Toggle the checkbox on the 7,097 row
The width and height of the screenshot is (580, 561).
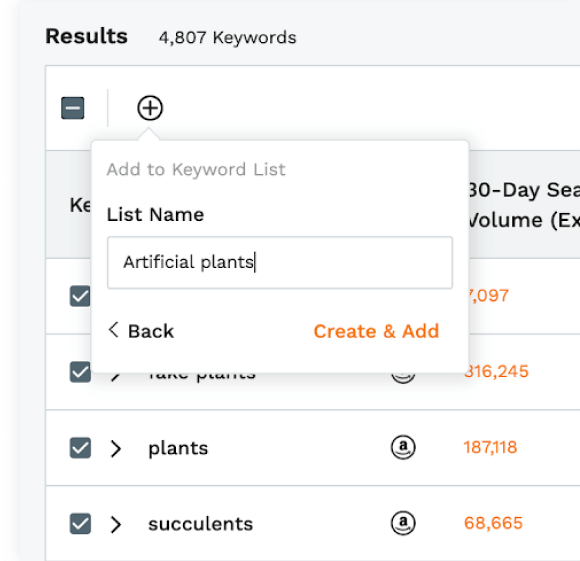80,296
